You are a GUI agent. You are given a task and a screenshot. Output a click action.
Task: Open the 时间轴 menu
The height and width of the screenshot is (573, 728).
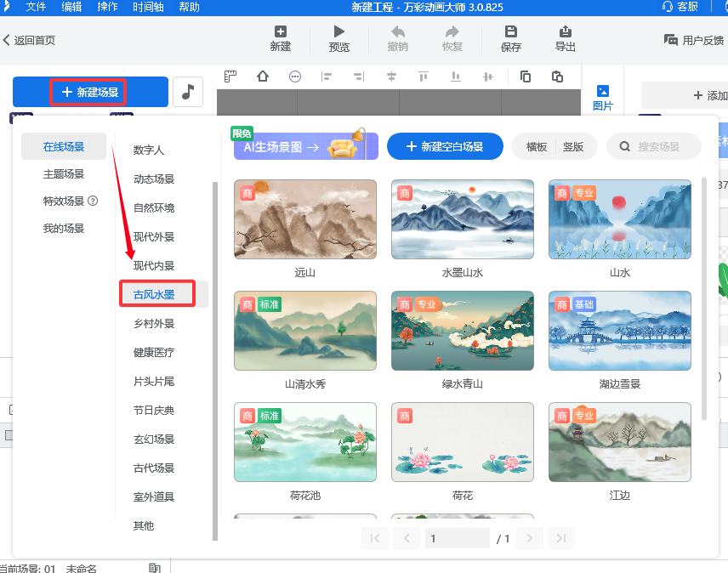[x=147, y=8]
